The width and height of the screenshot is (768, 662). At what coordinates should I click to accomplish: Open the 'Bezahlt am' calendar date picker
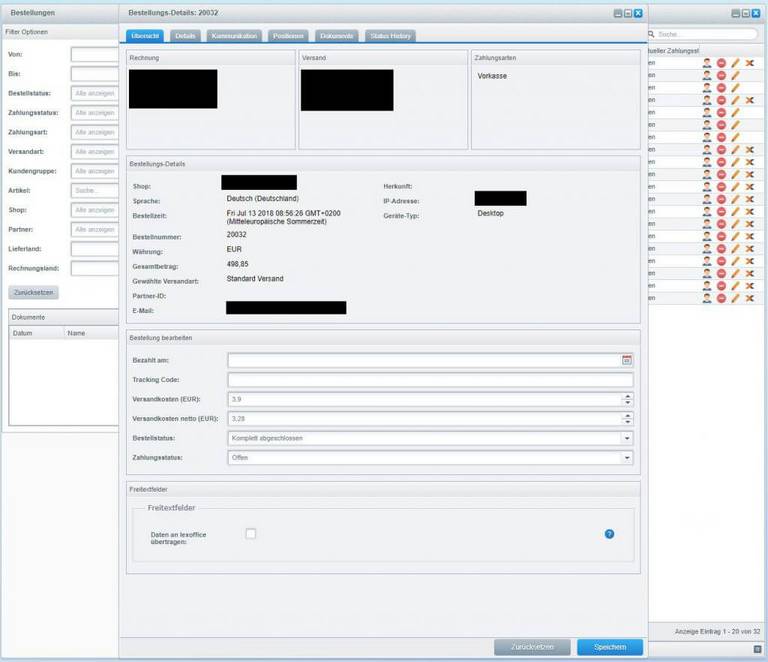627,360
